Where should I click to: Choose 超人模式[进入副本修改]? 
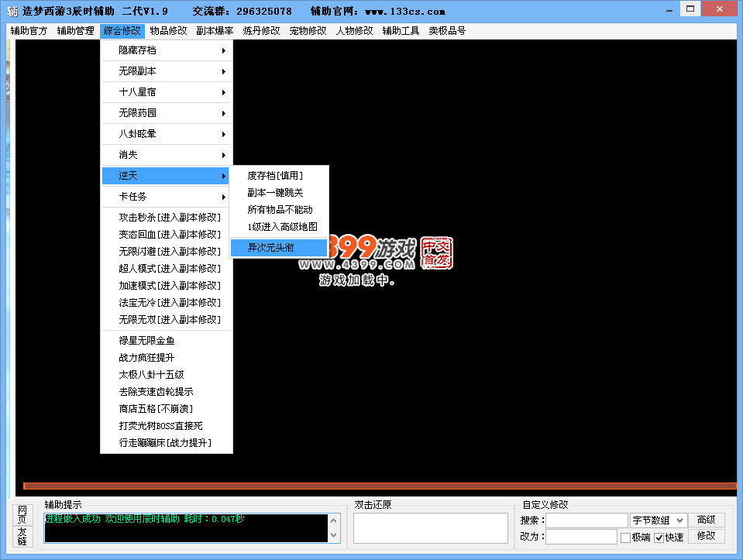tap(167, 268)
